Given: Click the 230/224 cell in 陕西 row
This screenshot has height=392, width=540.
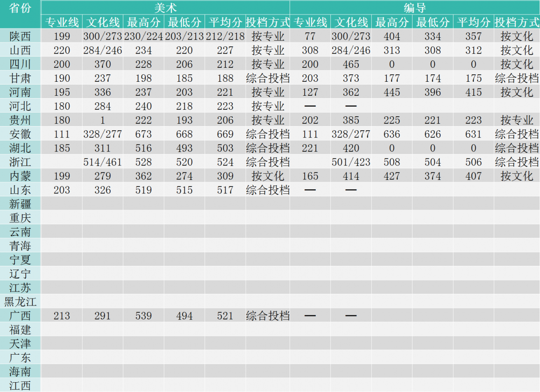Looking at the screenshot, I should click(x=143, y=36).
